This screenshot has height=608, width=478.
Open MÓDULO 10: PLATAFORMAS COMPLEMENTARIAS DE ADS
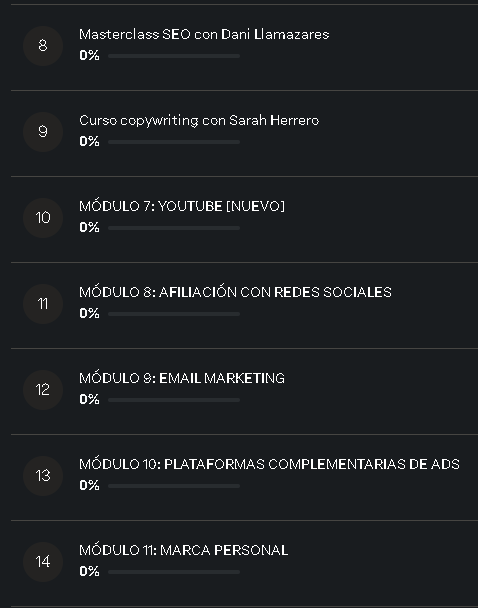(269, 464)
